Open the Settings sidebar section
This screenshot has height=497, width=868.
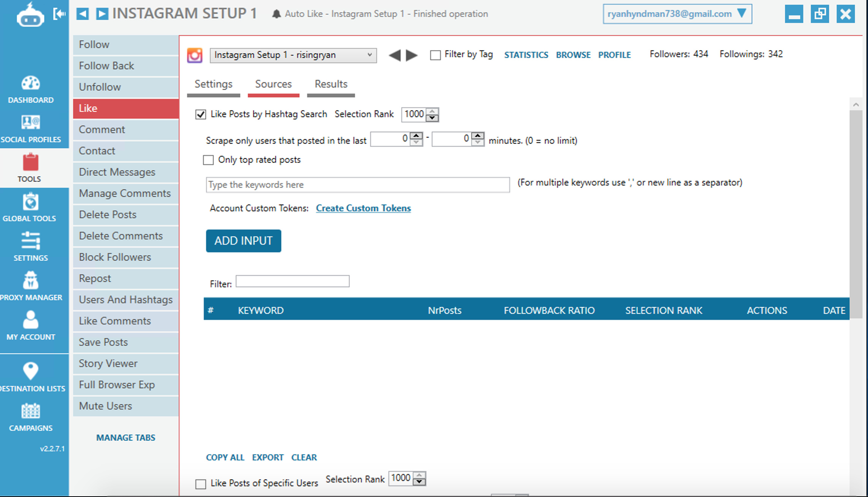(x=31, y=247)
